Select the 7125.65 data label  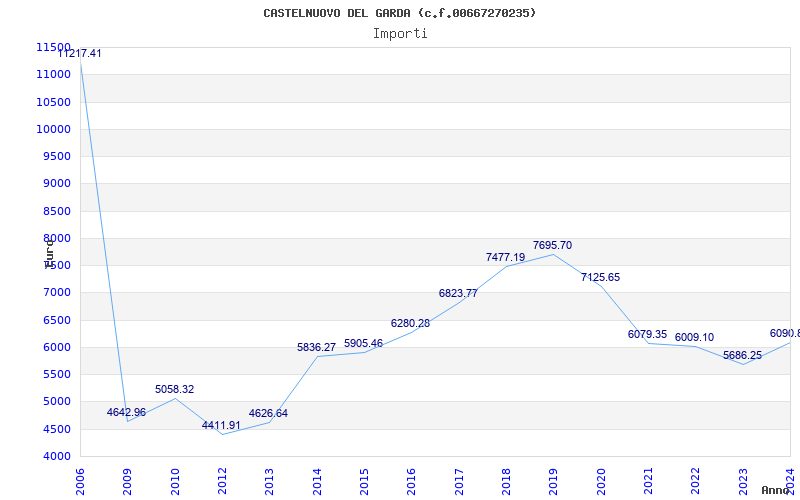(x=601, y=278)
